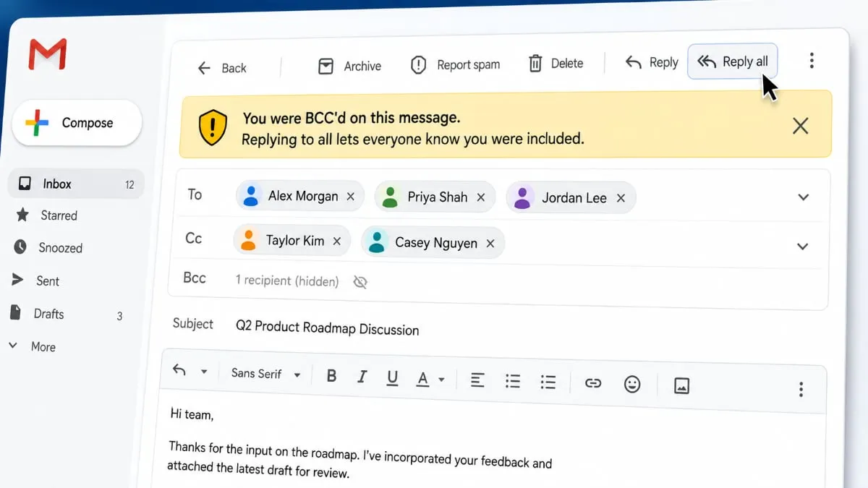Delete the message
This screenshot has height=488, width=868.
[556, 64]
